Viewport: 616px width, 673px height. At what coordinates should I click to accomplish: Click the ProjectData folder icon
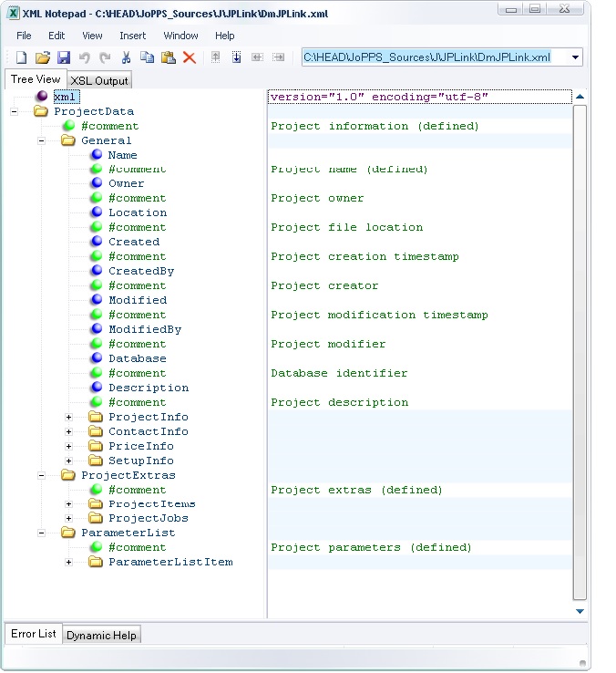pyautogui.click(x=41, y=111)
